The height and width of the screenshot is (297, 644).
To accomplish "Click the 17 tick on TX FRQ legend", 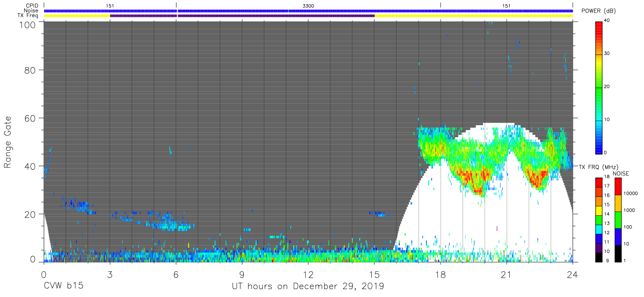I will point(607,186).
